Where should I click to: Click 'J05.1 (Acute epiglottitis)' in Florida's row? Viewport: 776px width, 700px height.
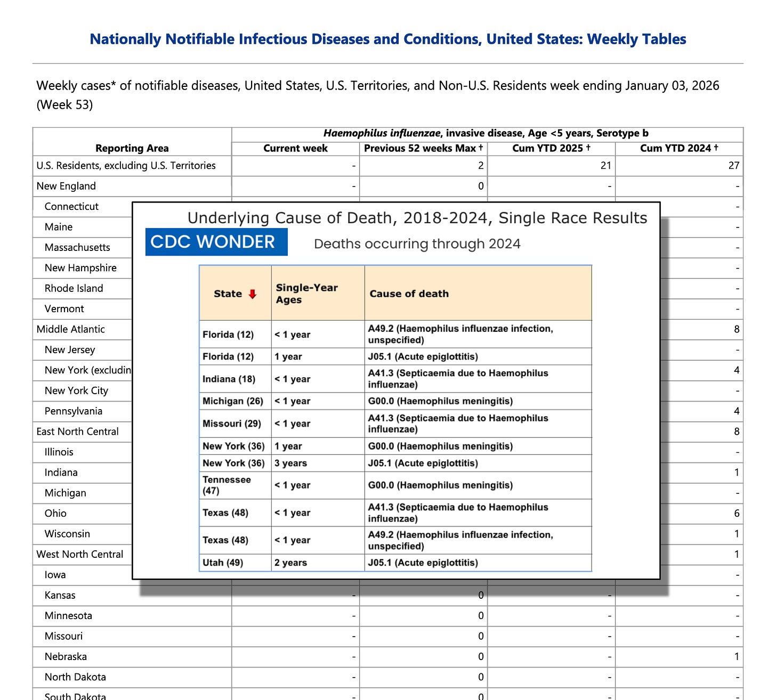[423, 356]
